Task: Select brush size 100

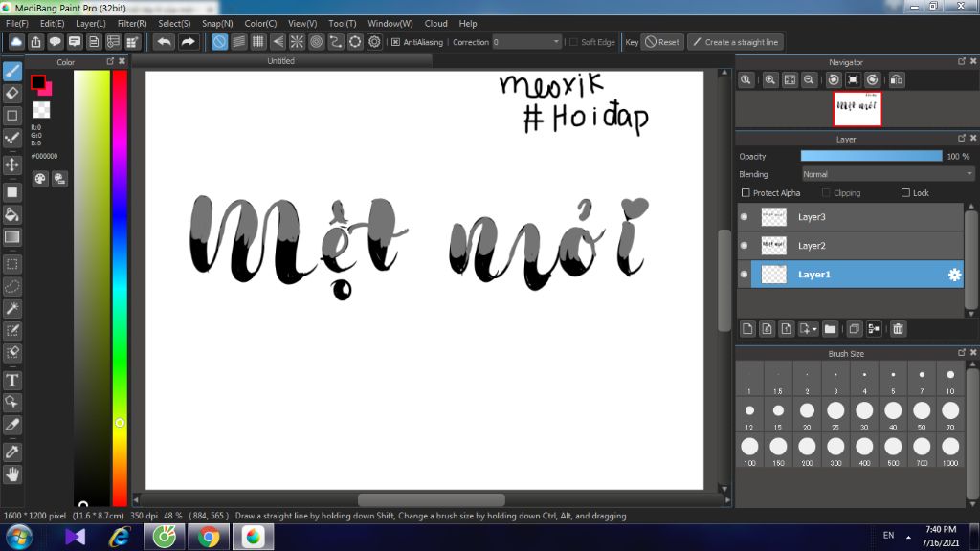Action: [x=749, y=452]
